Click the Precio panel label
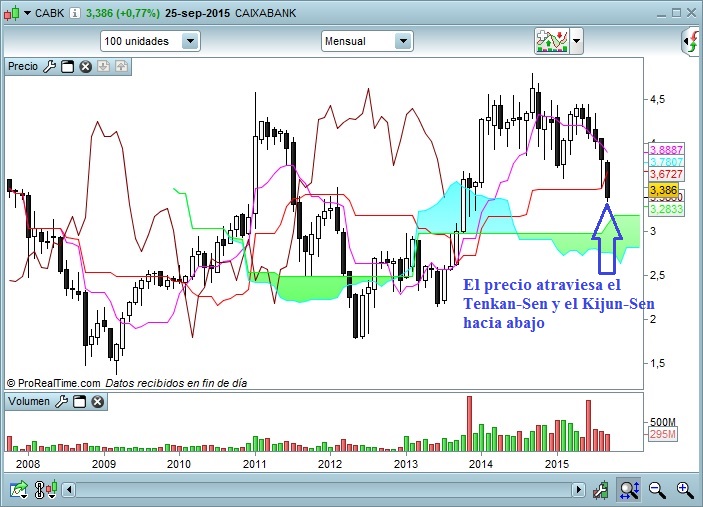The image size is (703, 507). click(23, 66)
